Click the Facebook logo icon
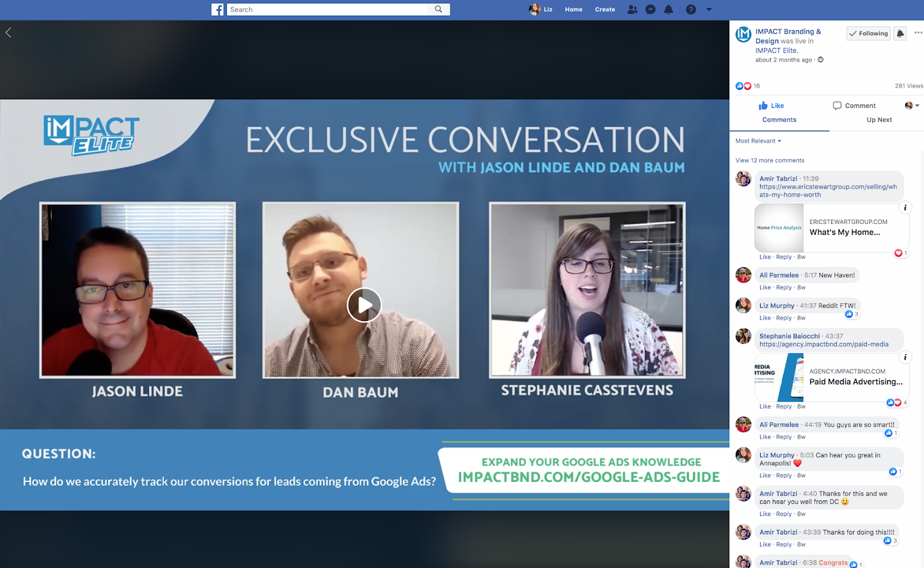Viewport: 924px width, 568px height. [218, 9]
